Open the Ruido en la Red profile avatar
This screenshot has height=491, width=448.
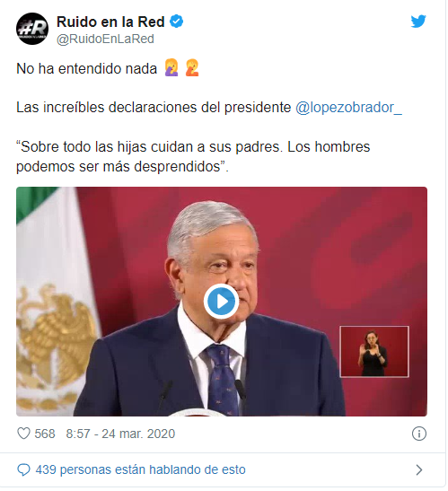coord(32,29)
